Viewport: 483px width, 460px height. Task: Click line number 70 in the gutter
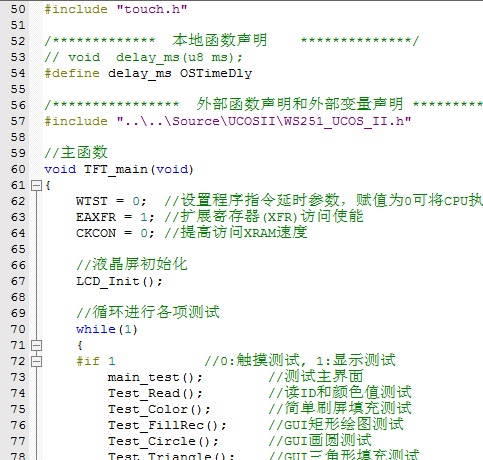click(x=18, y=329)
